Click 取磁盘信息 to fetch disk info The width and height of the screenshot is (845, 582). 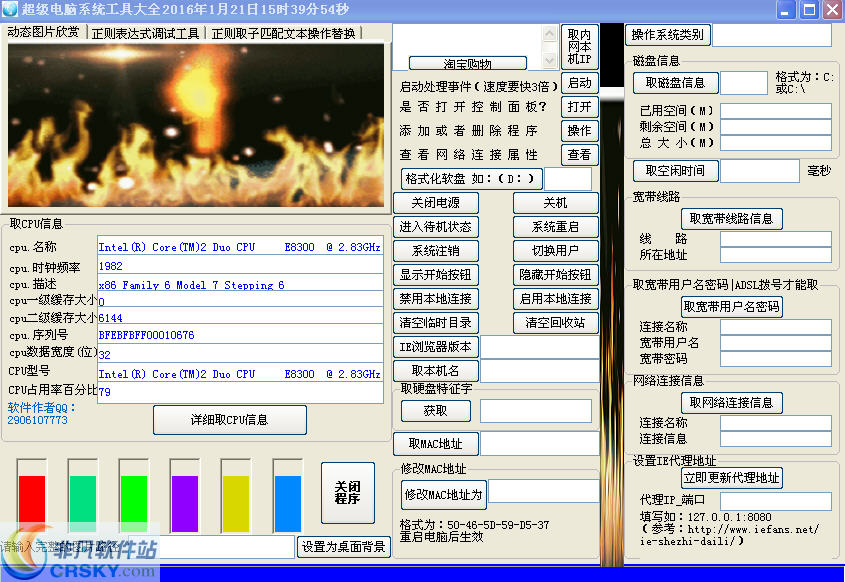click(675, 83)
